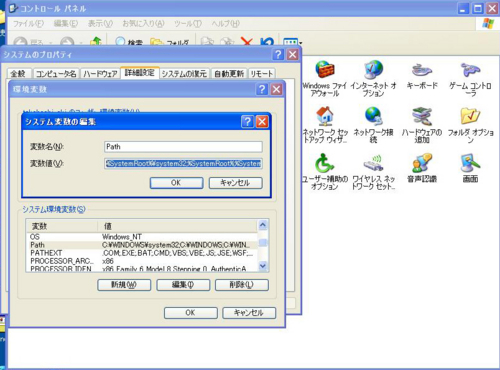Click the blue Undo toolbar icon
This screenshot has height=370, width=500.
pyautogui.click(x=267, y=42)
